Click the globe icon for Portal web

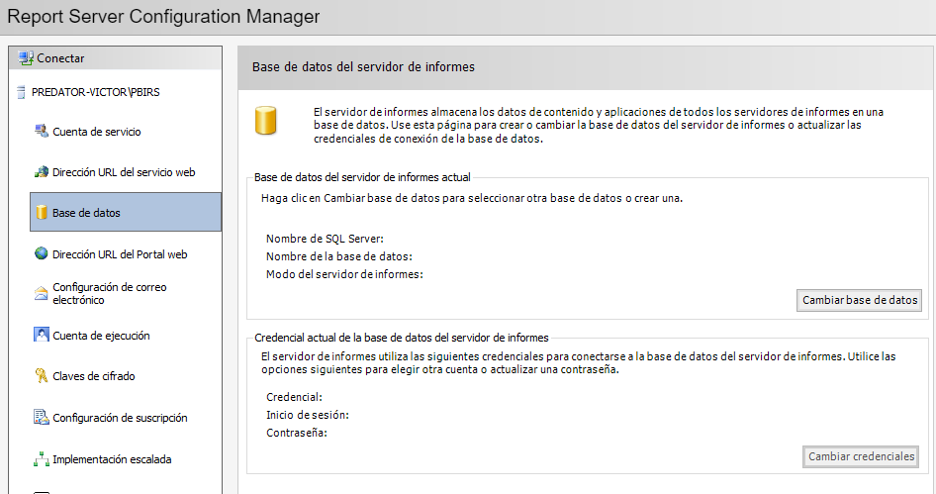click(41, 254)
